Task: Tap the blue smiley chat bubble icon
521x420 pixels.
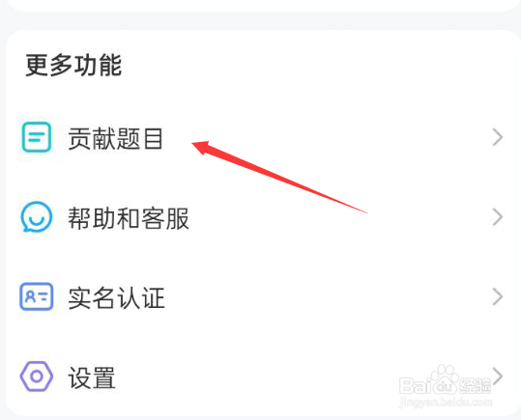Action: click(x=37, y=216)
